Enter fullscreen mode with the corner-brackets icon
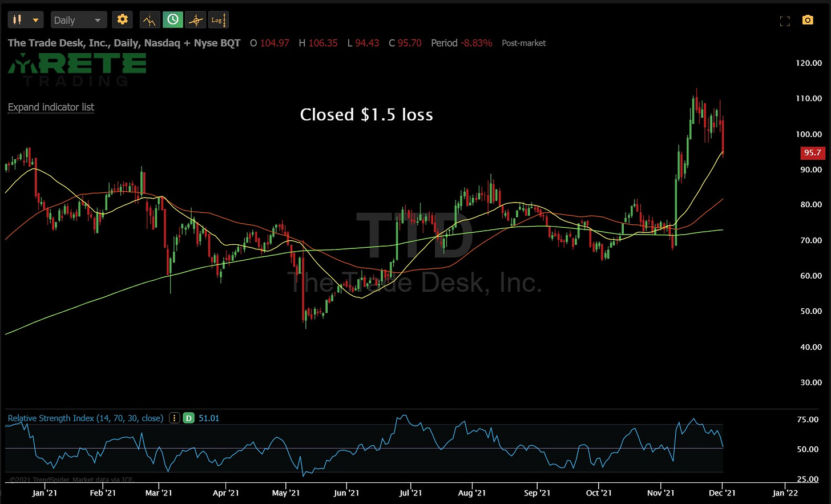Image resolution: width=831 pixels, height=504 pixels. 785,21
